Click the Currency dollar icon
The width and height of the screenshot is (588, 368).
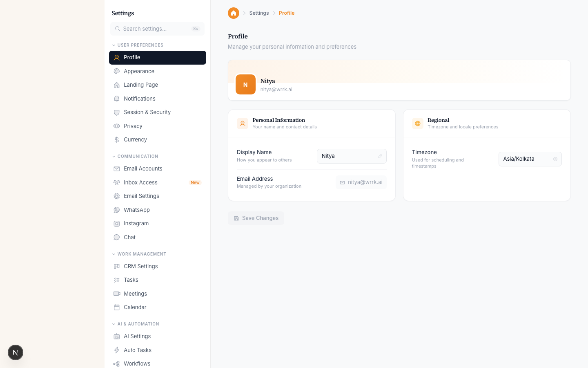(117, 140)
